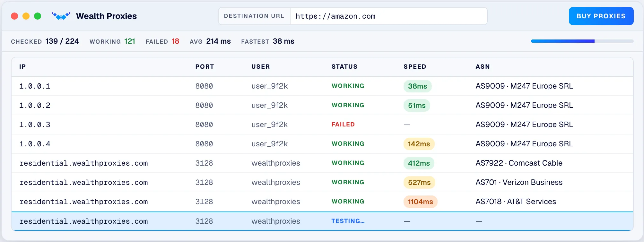The height and width of the screenshot is (242, 644).
Task: Click the 1104ms speed badge
Action: [x=421, y=202]
